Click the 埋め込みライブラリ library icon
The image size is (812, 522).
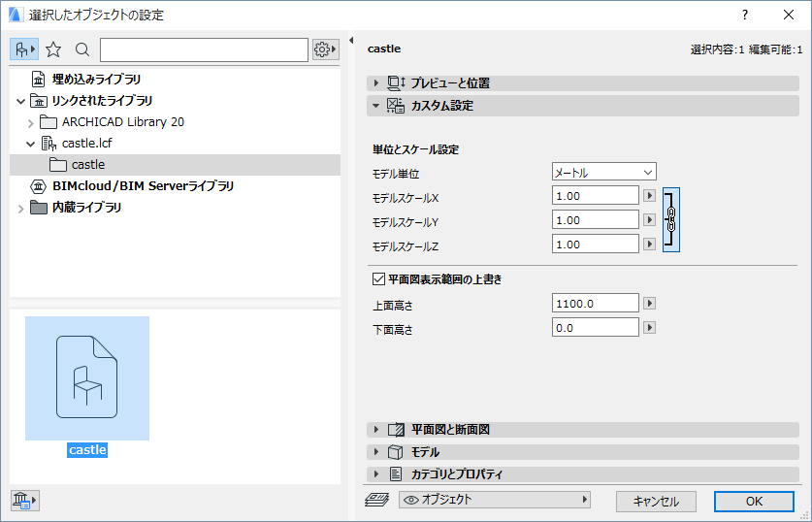point(39,80)
